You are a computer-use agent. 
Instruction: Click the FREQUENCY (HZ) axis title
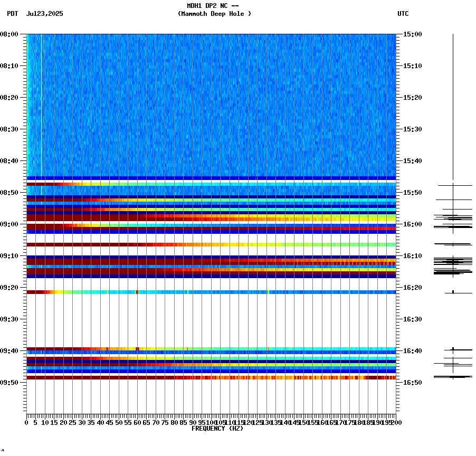[x=218, y=428]
